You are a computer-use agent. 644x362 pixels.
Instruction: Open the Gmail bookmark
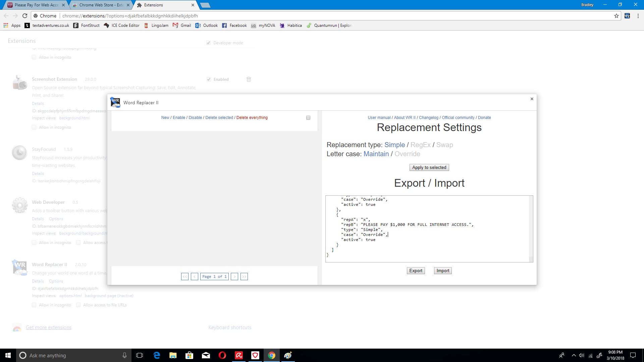click(x=182, y=25)
